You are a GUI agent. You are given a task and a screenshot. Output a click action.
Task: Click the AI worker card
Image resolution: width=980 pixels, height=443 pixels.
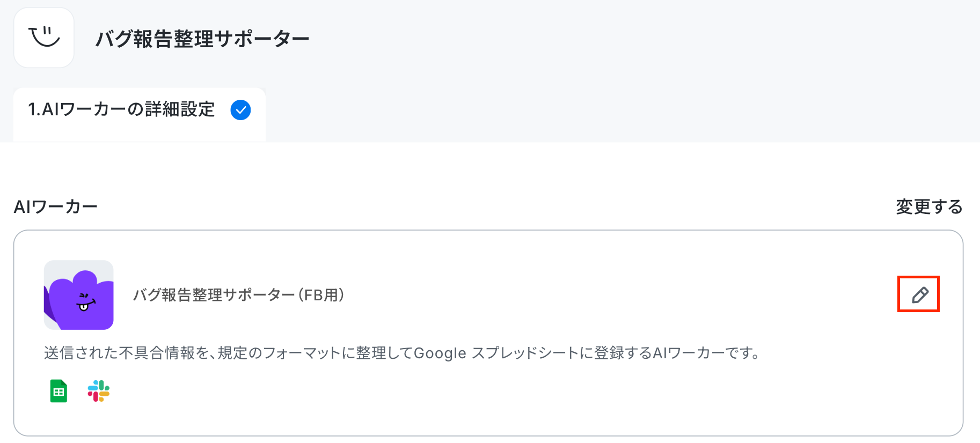(x=488, y=333)
